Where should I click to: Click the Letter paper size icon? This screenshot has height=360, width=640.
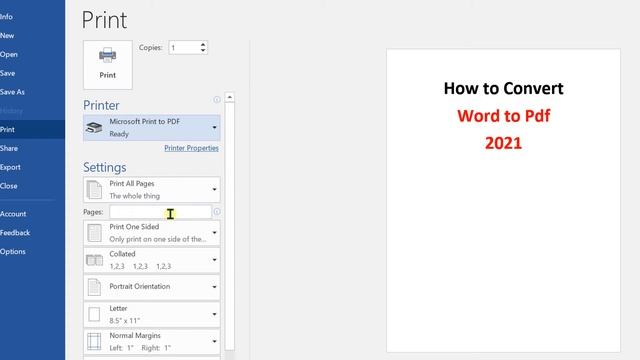pos(94,314)
